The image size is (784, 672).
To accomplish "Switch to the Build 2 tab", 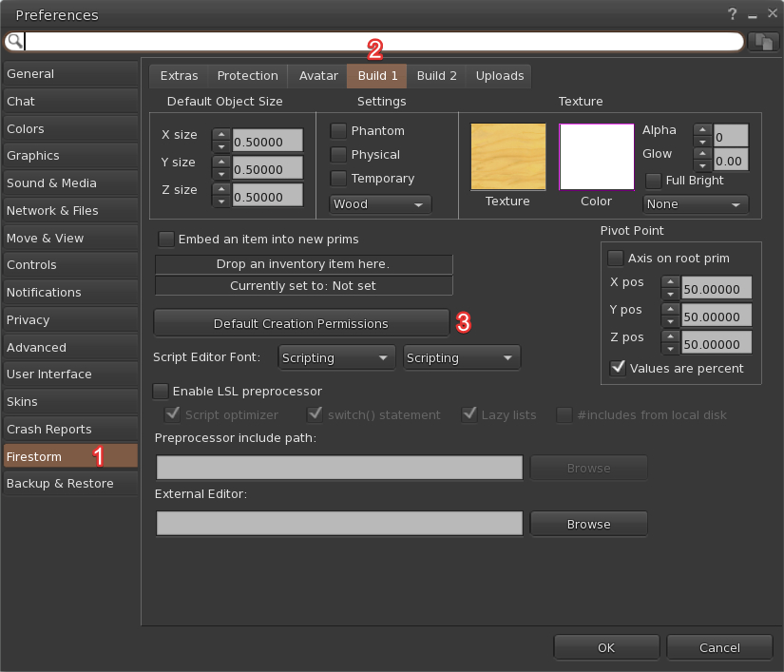I will click(436, 76).
